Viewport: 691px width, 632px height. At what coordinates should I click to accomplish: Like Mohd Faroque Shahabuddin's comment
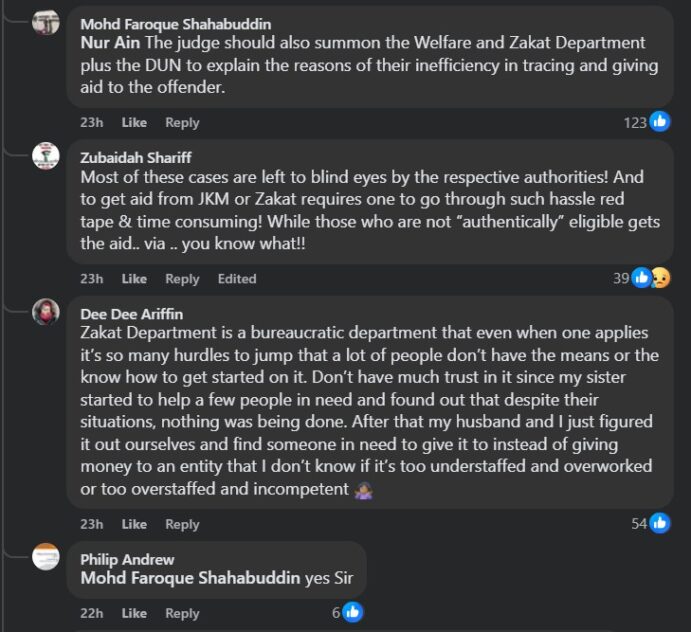click(134, 122)
